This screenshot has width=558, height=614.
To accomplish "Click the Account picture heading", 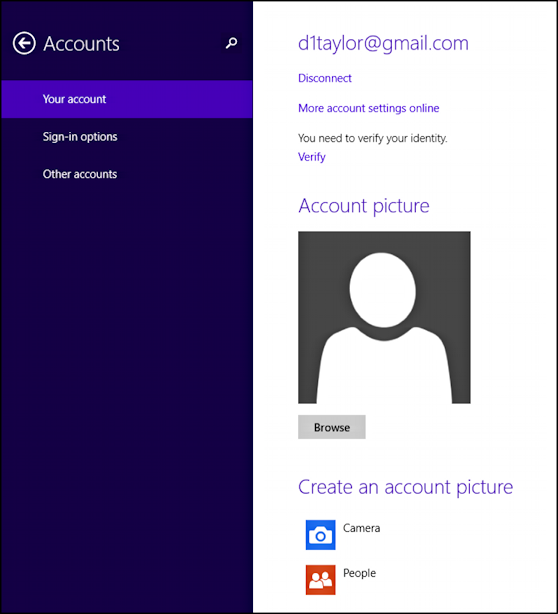I will pos(364,206).
